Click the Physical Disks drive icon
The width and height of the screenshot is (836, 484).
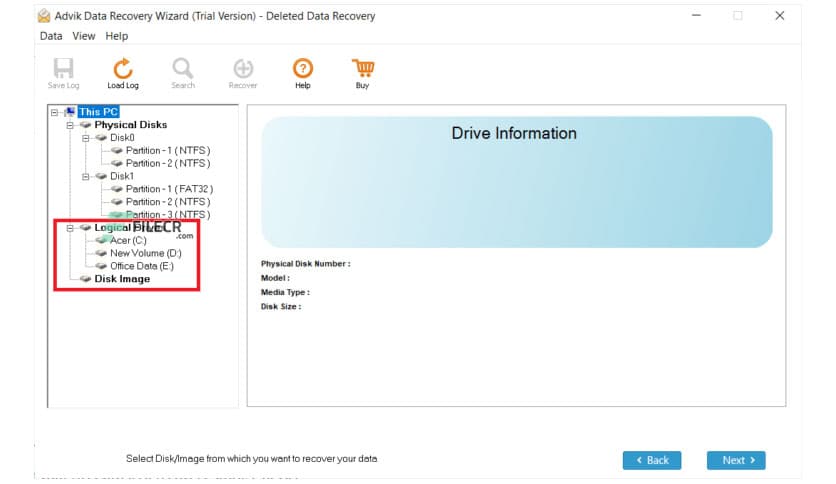pyautogui.click(x=85, y=125)
